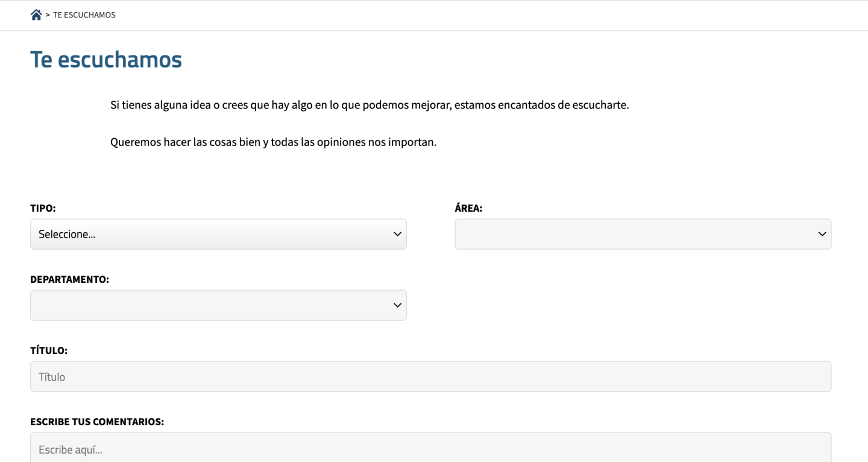Focus the Título text field

430,376
